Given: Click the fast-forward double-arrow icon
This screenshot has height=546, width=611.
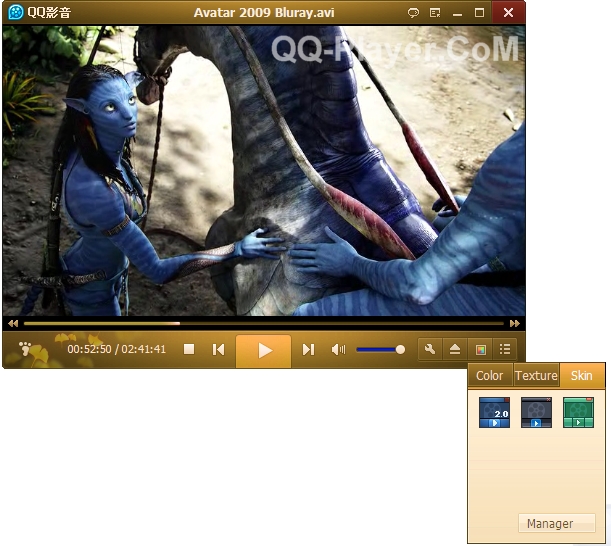Looking at the screenshot, I should 515,323.
